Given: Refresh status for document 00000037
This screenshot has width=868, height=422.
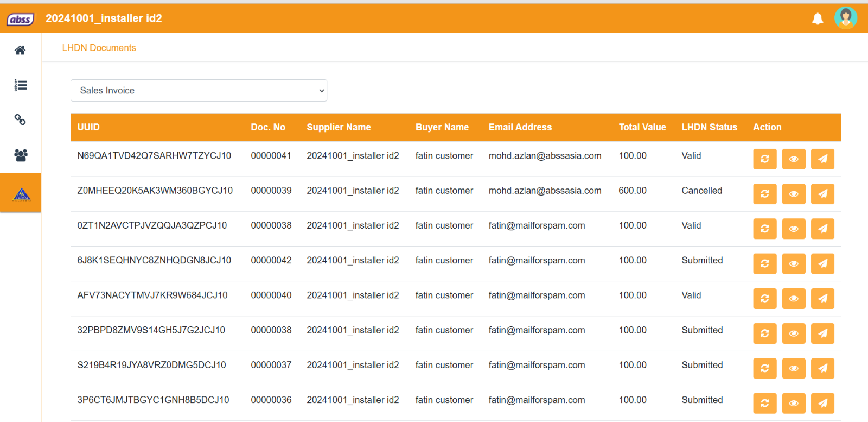Looking at the screenshot, I should tap(764, 368).
